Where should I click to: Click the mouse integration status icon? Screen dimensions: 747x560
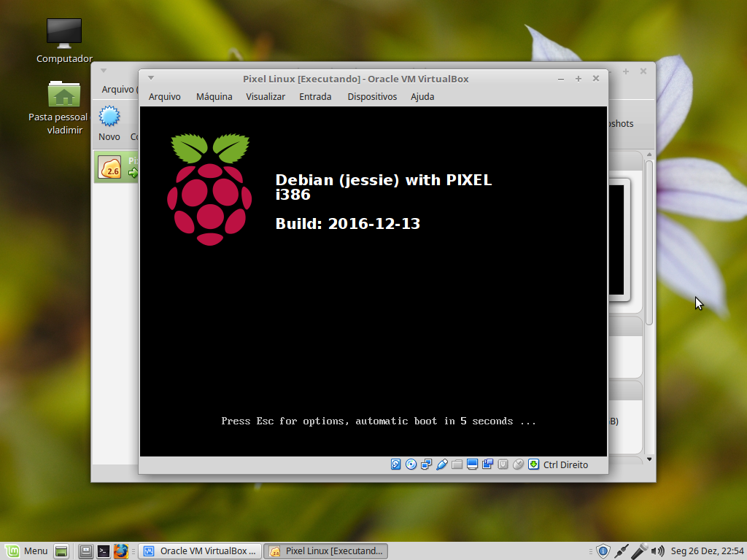click(x=519, y=464)
